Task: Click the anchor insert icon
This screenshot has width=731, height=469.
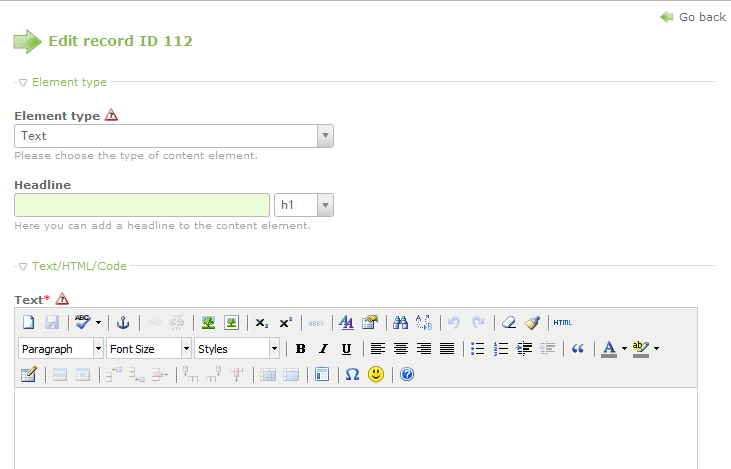Action: (124, 323)
